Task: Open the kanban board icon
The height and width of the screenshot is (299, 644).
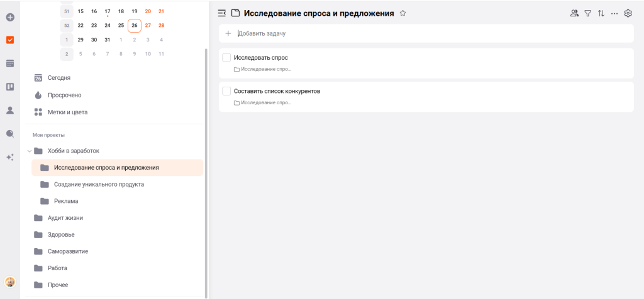Action: point(10,87)
